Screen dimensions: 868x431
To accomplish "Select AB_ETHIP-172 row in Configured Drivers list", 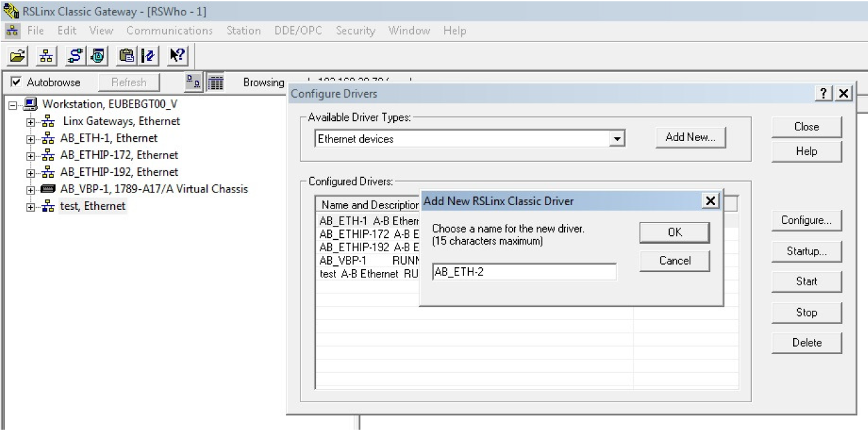I will pos(369,234).
